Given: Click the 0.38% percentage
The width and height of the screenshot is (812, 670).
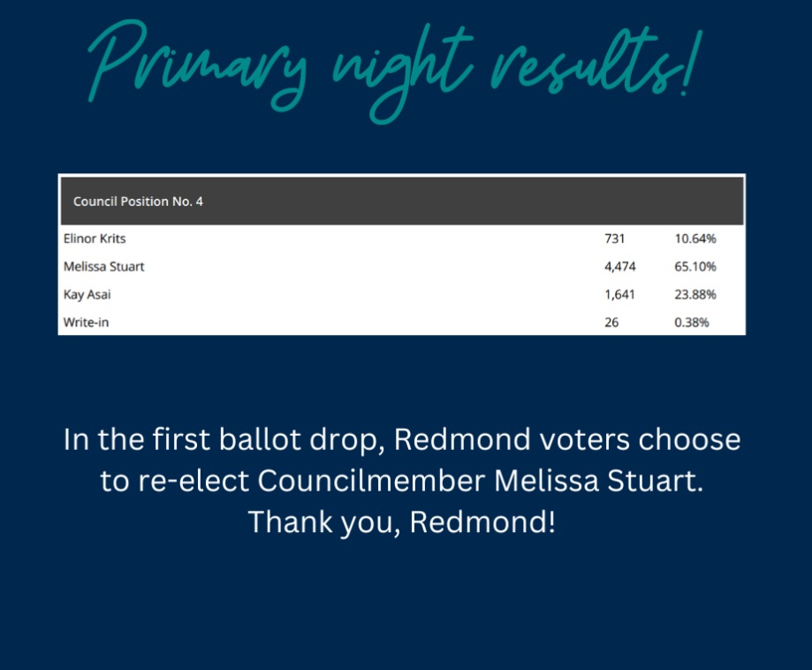Looking at the screenshot, I should pos(691,323).
